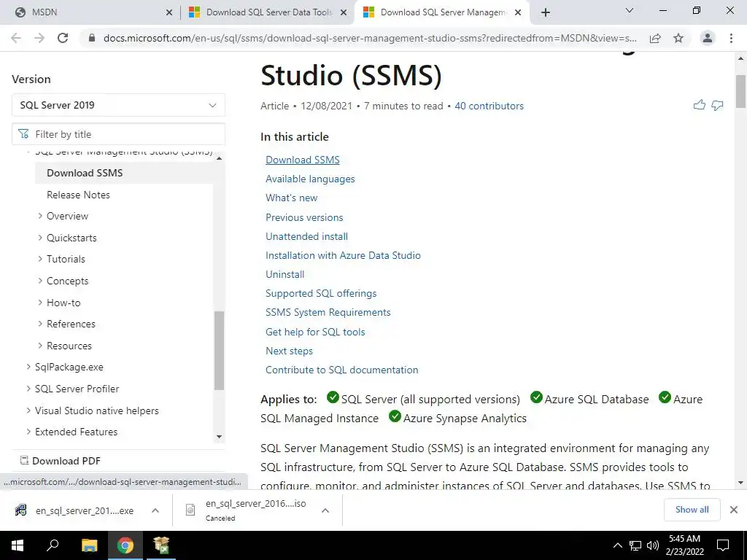Expand Visual Studio native helpers node
Viewport: 747px width, 560px height.
pyautogui.click(x=28, y=410)
